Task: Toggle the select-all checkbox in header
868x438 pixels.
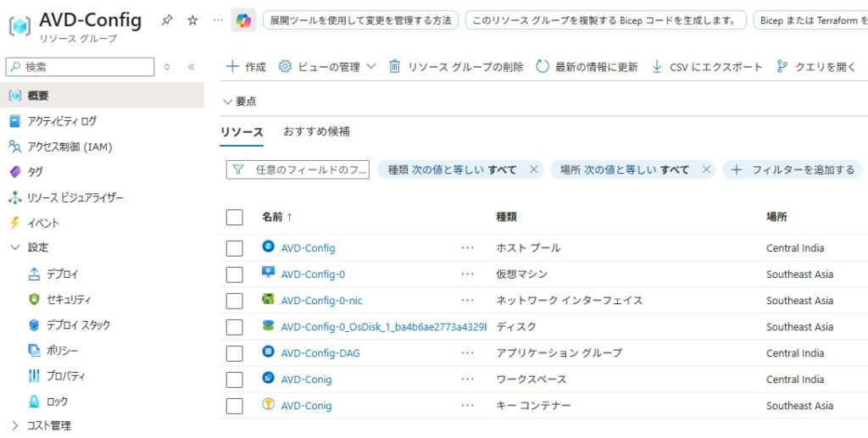Action: point(235,217)
